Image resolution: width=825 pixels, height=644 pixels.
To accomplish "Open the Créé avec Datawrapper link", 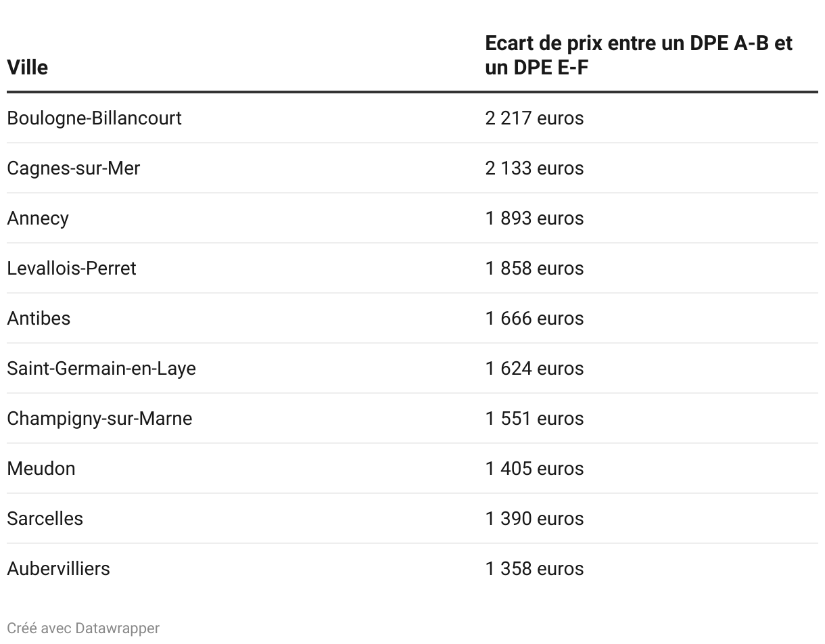I will (x=83, y=628).
